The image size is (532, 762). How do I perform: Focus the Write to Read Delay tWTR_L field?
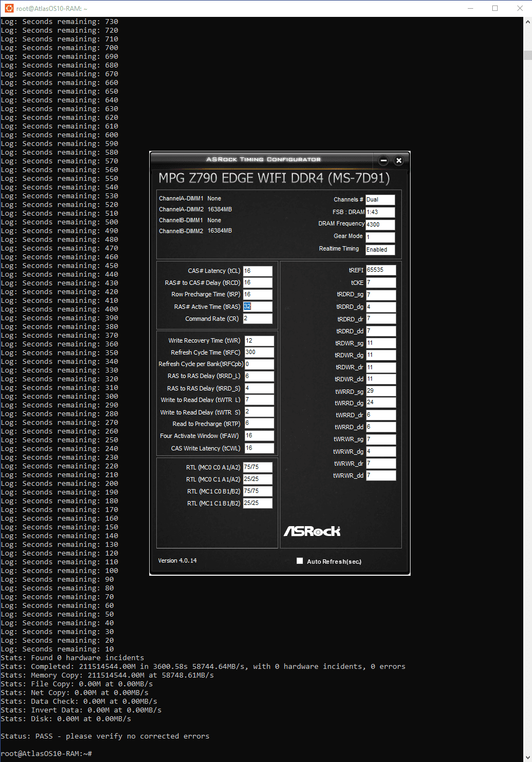259,400
